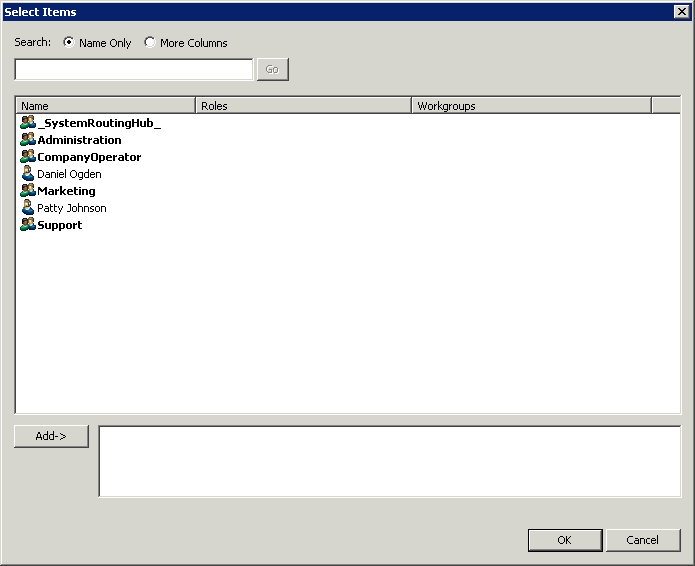Screen dimensions: 695x566
Task: Sort list by the Name column header
Action: [x=105, y=106]
